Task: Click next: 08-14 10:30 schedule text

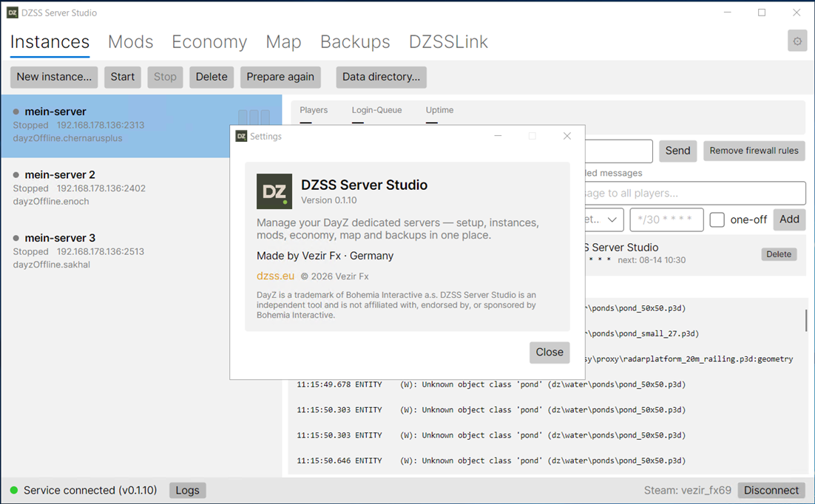Action: 652,260
